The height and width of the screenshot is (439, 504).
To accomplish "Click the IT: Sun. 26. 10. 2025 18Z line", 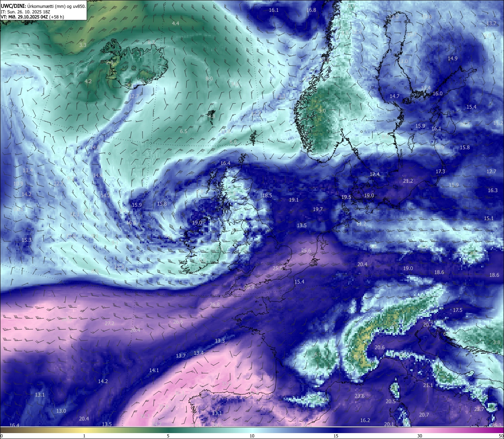I will [26, 11].
